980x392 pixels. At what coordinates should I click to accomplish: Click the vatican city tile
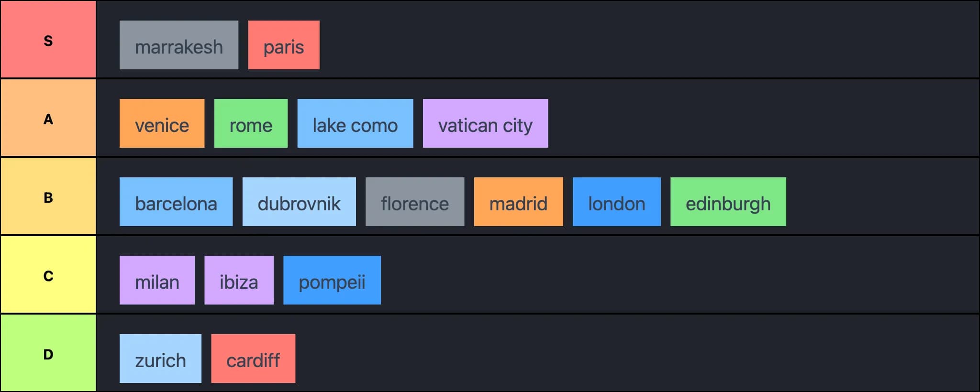(x=485, y=123)
